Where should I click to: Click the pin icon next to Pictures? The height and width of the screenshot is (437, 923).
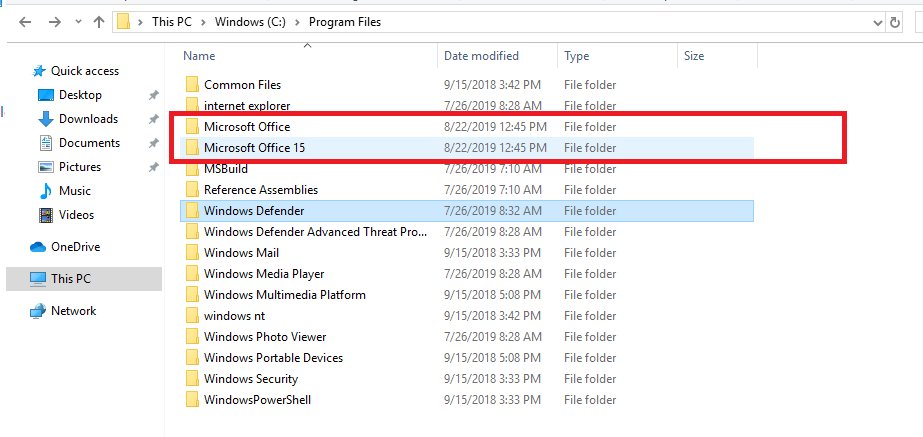(153, 167)
